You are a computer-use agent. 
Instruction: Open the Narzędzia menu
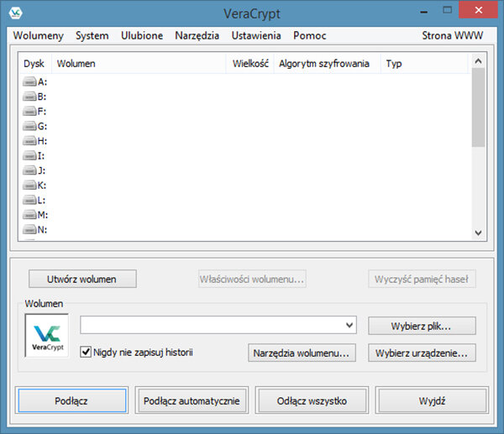197,35
